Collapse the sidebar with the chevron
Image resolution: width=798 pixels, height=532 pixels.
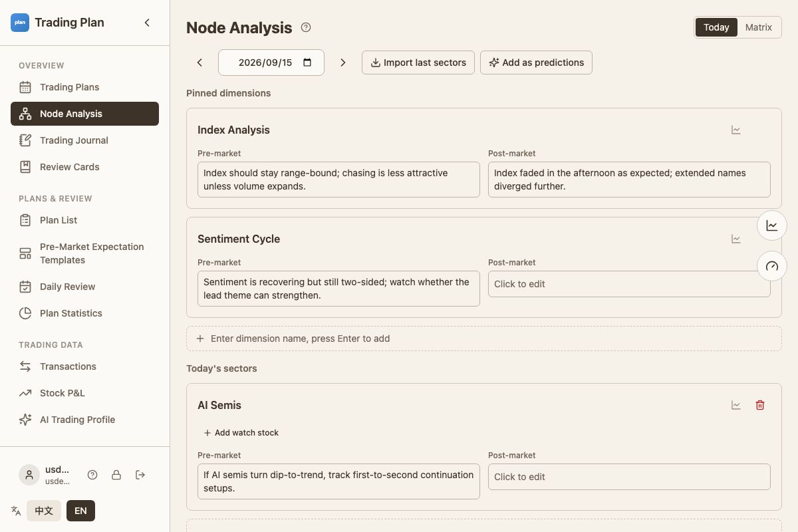[x=147, y=23]
